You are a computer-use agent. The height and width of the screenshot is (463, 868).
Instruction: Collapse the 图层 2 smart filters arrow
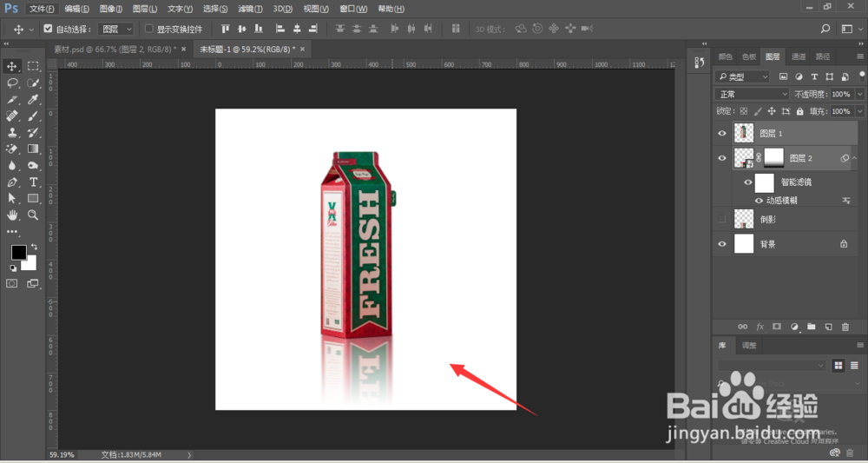click(854, 158)
